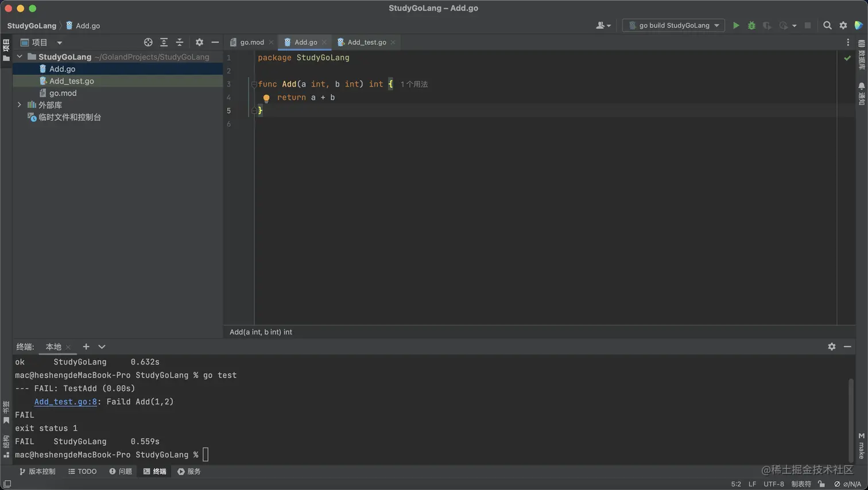Screen dimensions: 868x490
Task: Collapse the function fold marker on line 3
Action: 254,84
